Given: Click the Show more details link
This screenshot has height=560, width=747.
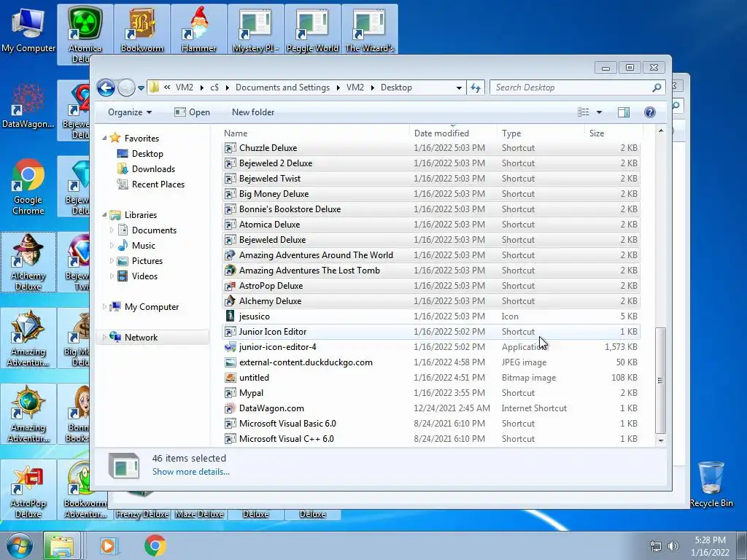Looking at the screenshot, I should tap(190, 472).
